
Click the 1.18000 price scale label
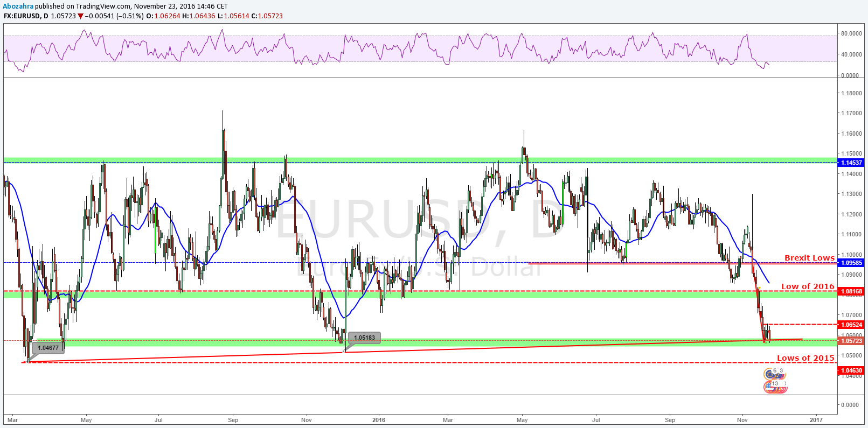point(851,93)
